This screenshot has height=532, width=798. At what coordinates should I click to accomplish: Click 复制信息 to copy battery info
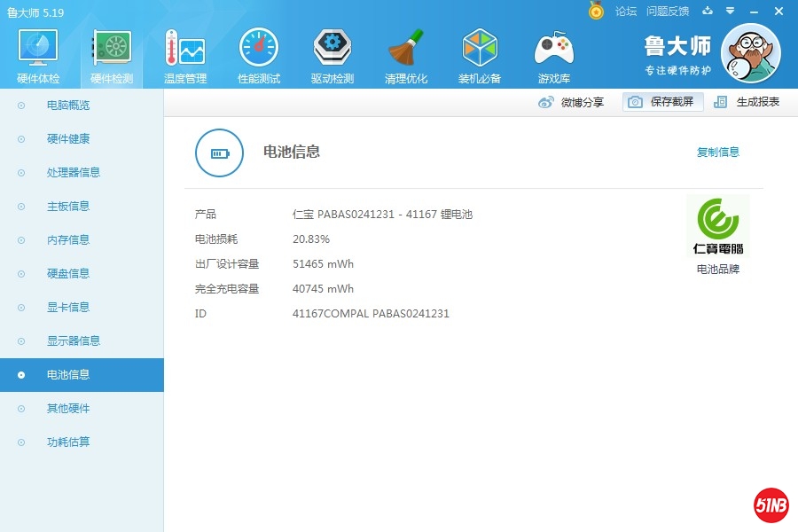(x=717, y=153)
